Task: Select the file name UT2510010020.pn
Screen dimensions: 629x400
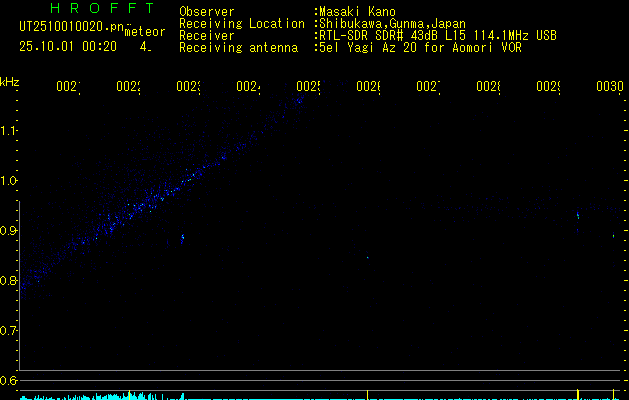Action: point(71,26)
